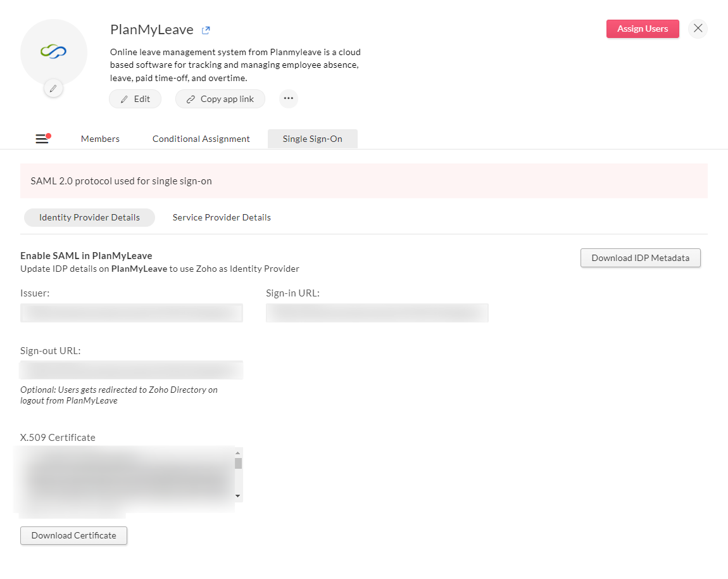Image resolution: width=728 pixels, height=579 pixels.
Task: Switch to Service Provider Details sub-tab
Action: click(x=222, y=217)
